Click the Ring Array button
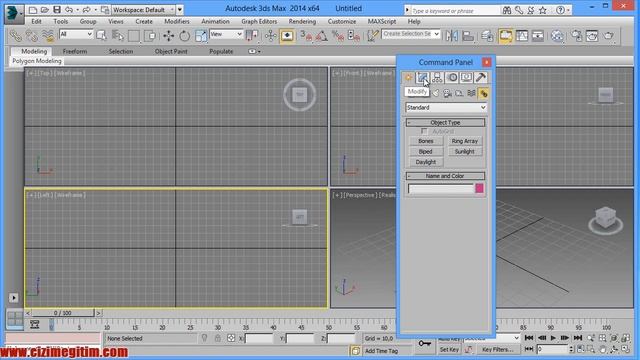Screen dimensions: 640x360 (x=464, y=141)
